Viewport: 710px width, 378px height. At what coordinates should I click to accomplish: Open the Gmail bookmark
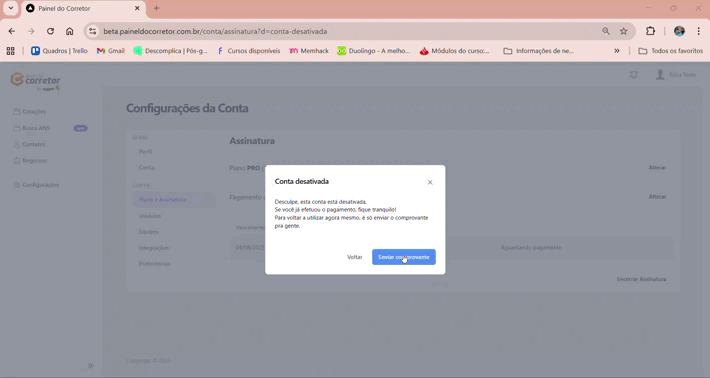110,51
